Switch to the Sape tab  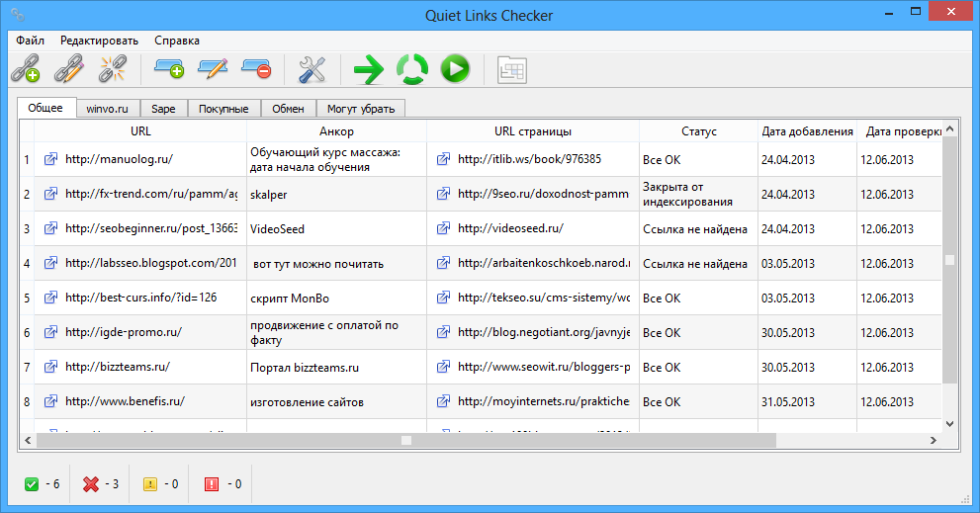163,109
